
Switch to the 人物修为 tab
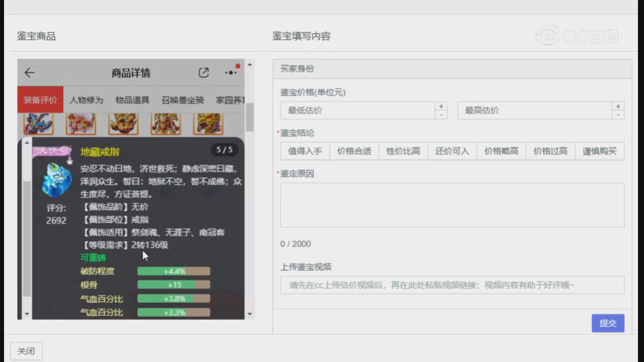click(87, 100)
